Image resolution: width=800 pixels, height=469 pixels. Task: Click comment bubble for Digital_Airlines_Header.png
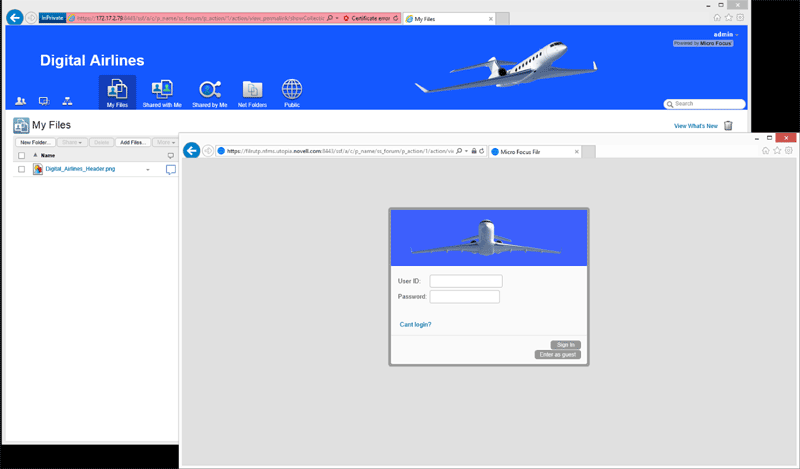pyautogui.click(x=171, y=169)
